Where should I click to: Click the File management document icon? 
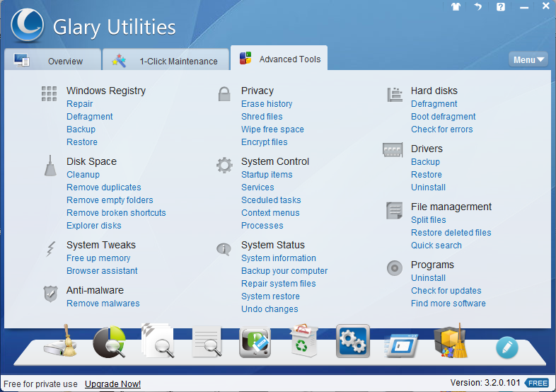coord(394,210)
